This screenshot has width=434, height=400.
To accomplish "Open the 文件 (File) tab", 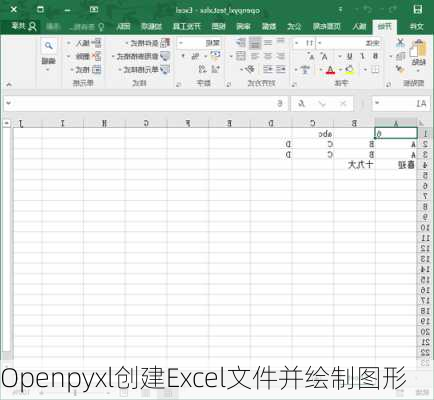I will pyautogui.click(x=417, y=27).
